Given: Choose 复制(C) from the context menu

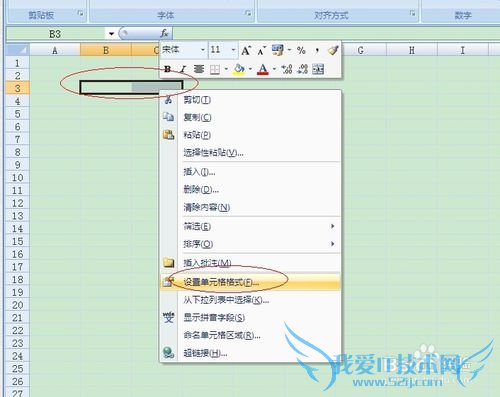Looking at the screenshot, I should point(251,117).
